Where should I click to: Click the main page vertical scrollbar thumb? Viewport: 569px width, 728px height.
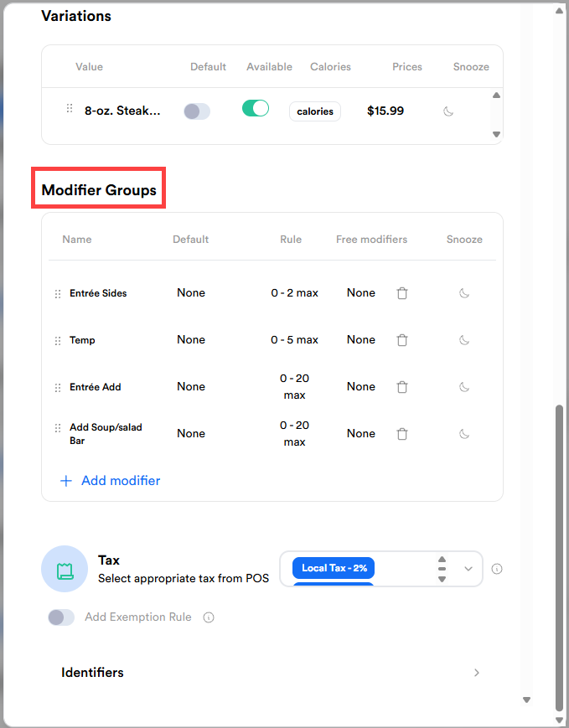tap(559, 557)
